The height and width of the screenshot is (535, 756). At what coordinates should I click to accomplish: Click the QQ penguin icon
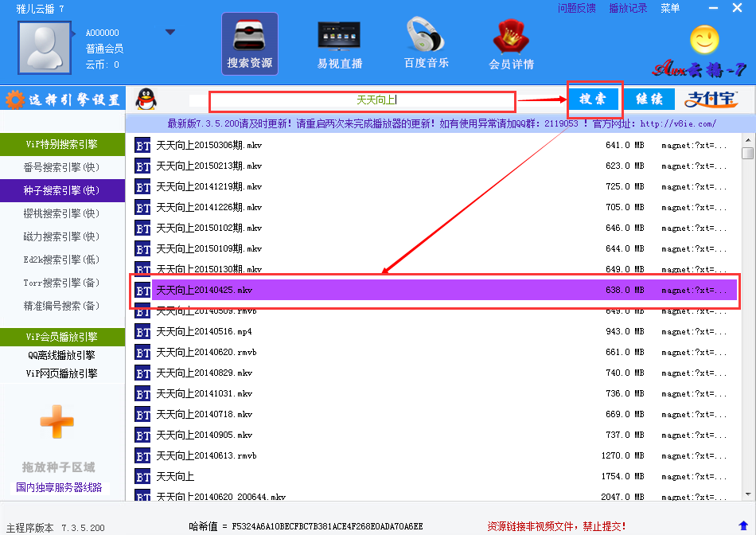[x=146, y=100]
